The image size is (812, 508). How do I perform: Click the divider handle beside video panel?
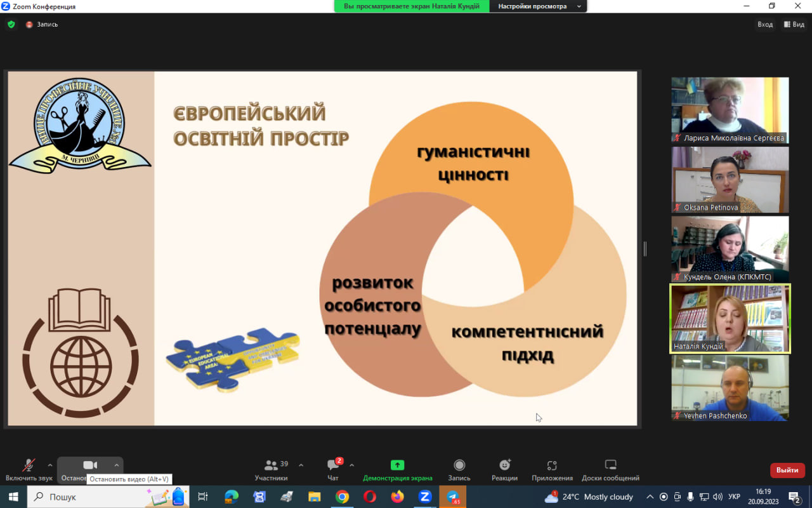click(645, 249)
